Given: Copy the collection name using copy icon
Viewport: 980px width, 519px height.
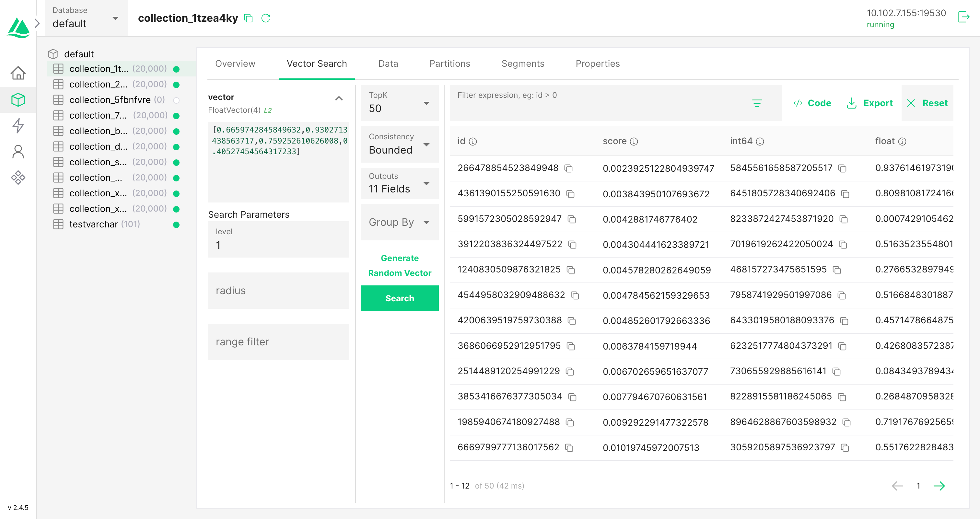Looking at the screenshot, I should (249, 18).
